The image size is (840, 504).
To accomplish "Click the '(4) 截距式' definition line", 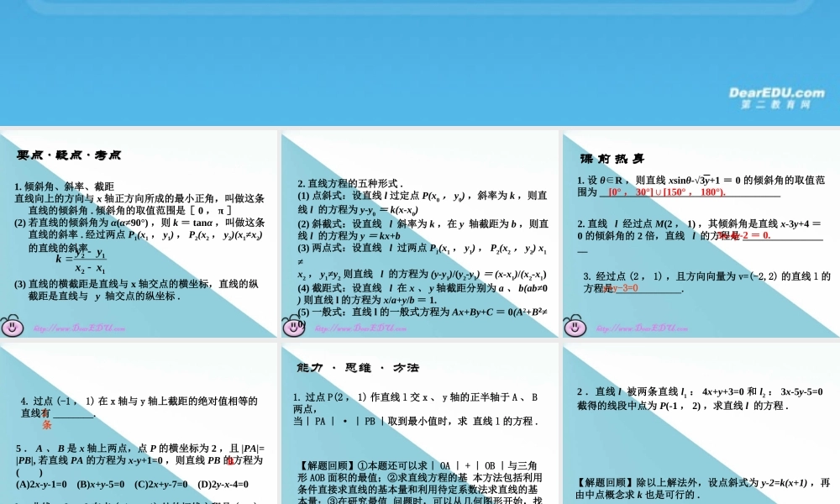I will (423, 293).
